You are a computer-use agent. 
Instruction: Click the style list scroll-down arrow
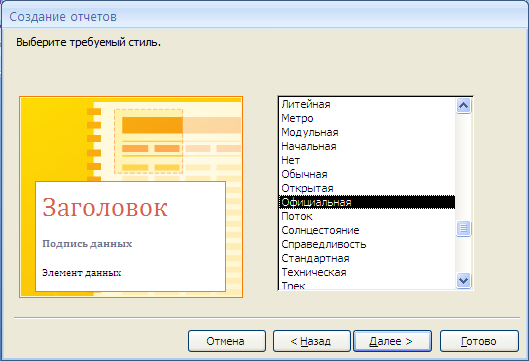point(464,280)
